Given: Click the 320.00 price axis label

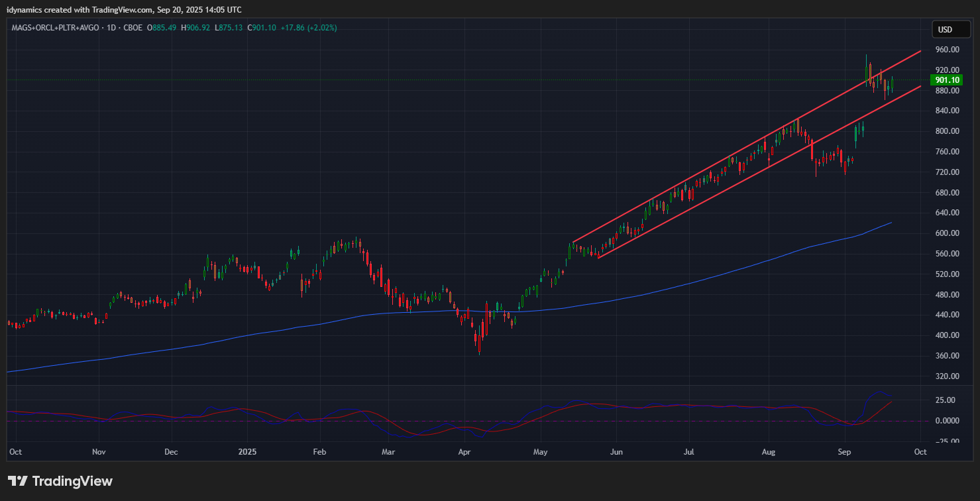Looking at the screenshot, I should pyautogui.click(x=947, y=376).
